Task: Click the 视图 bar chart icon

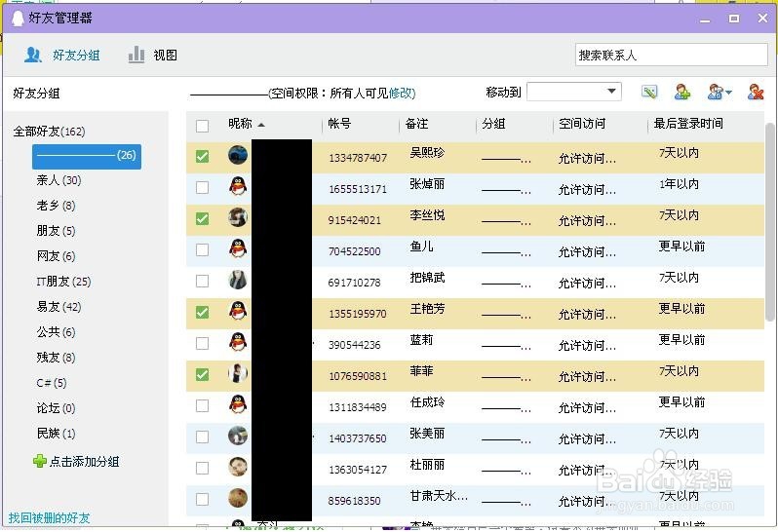Action: coord(136,55)
